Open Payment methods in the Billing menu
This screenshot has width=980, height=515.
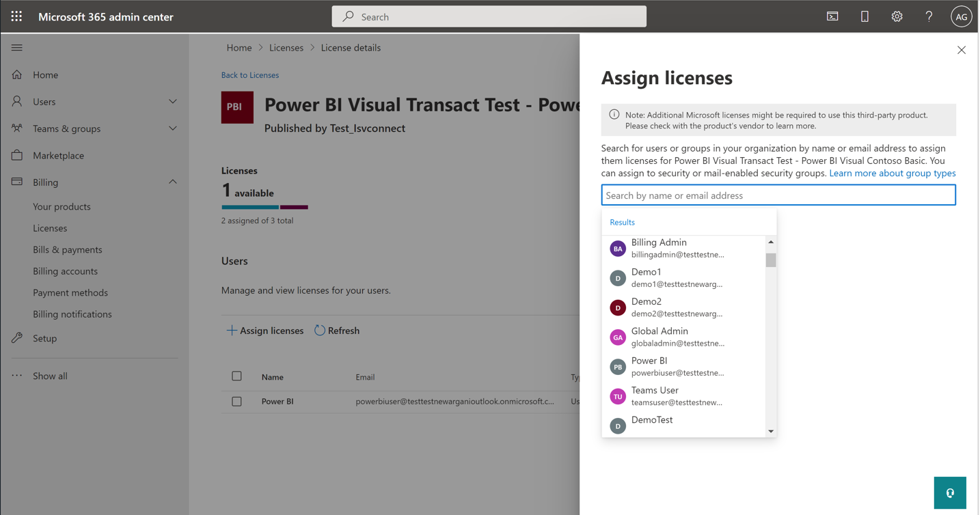pyautogui.click(x=70, y=292)
